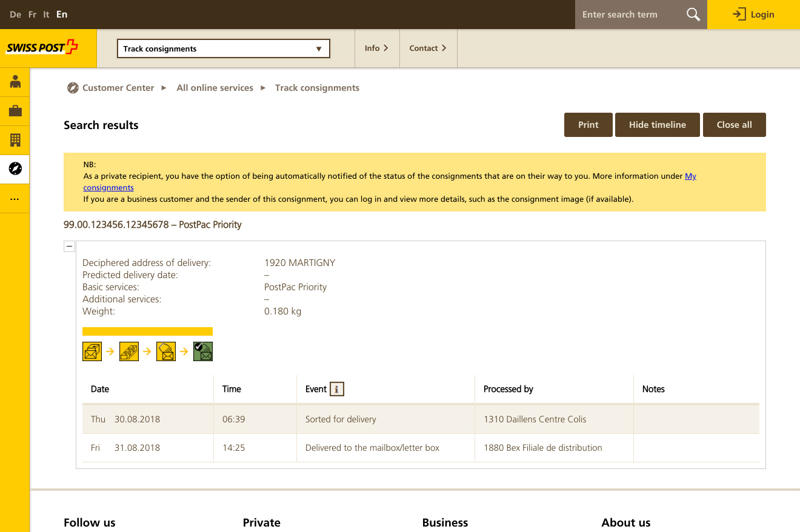Click the Follow us footer heading
800x532 pixels.
(x=90, y=522)
